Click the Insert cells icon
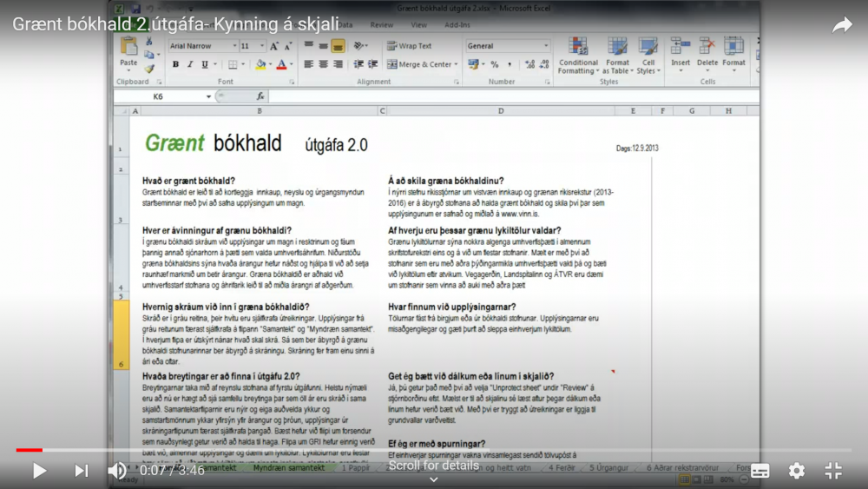Image resolution: width=868 pixels, height=489 pixels. coord(681,51)
